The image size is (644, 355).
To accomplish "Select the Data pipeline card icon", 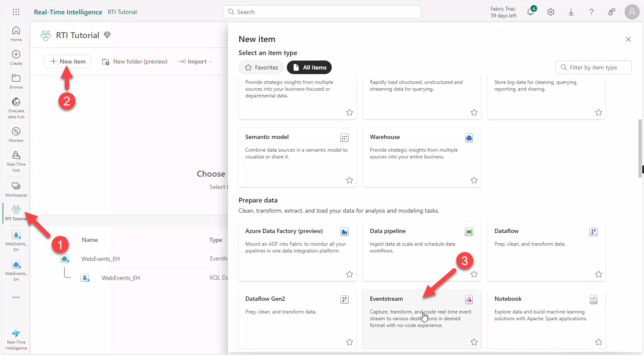I will 469,232.
